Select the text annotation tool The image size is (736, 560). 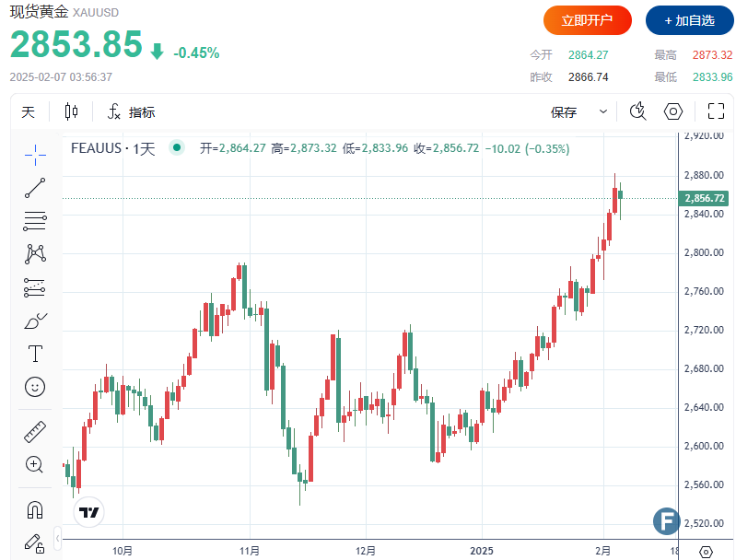(x=35, y=354)
